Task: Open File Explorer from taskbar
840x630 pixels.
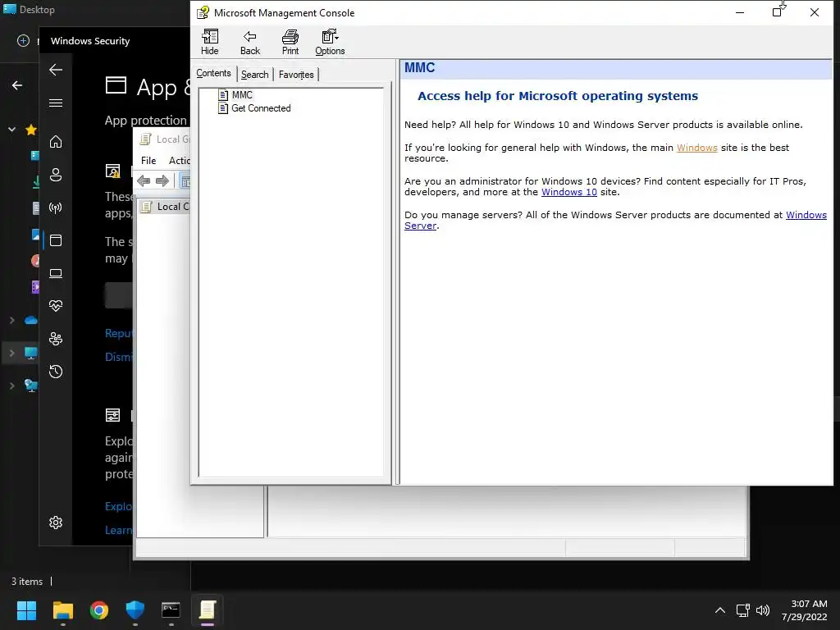Action: (62, 610)
